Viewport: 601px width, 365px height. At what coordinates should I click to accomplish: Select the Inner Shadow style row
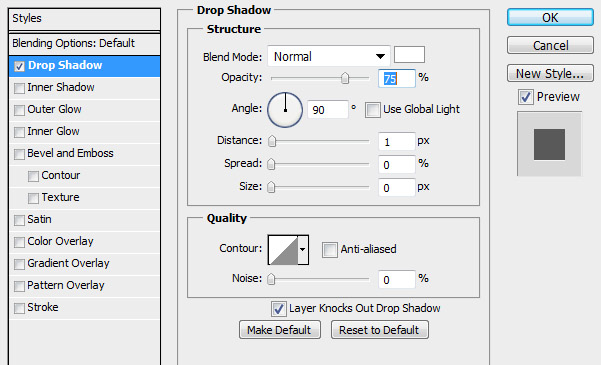click(84, 88)
